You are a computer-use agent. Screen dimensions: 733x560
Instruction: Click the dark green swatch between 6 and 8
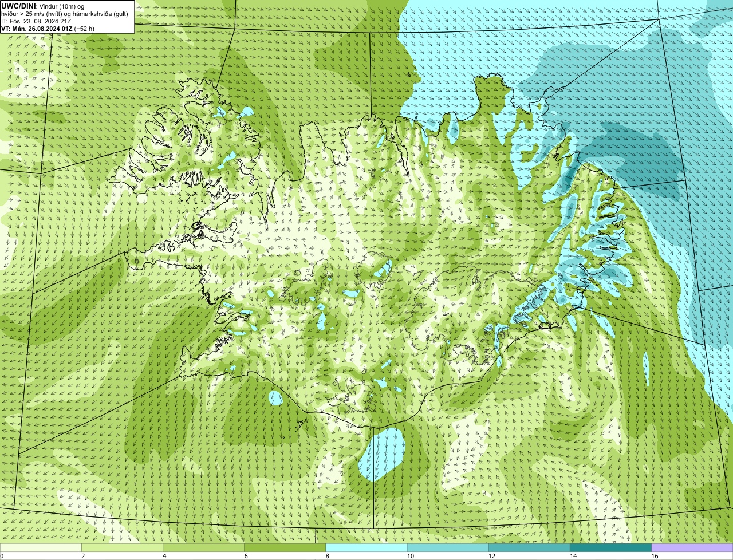click(x=286, y=547)
